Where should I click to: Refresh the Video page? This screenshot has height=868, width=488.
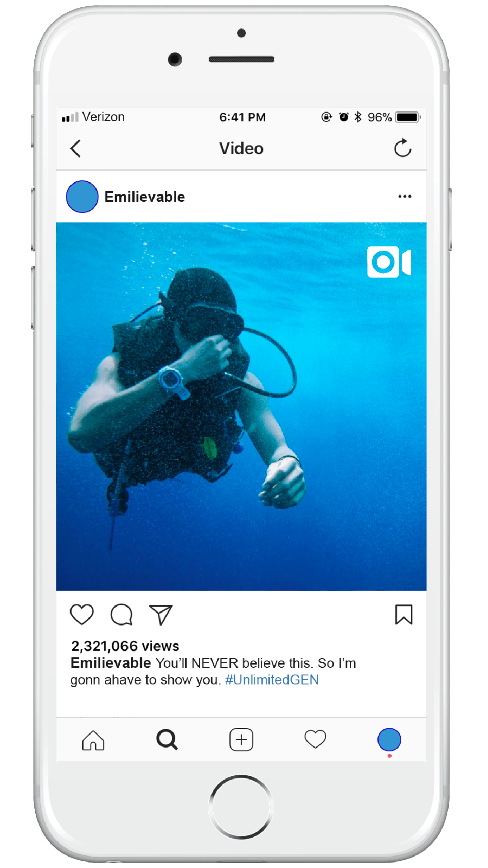point(403,148)
